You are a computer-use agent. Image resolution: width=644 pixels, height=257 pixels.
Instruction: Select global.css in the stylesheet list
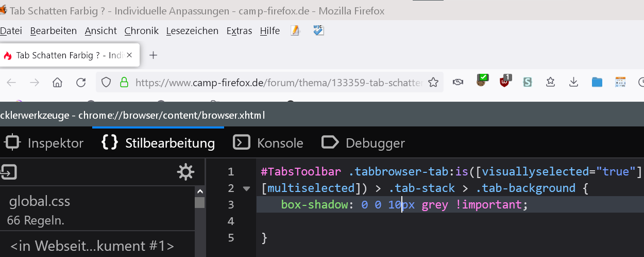point(40,201)
